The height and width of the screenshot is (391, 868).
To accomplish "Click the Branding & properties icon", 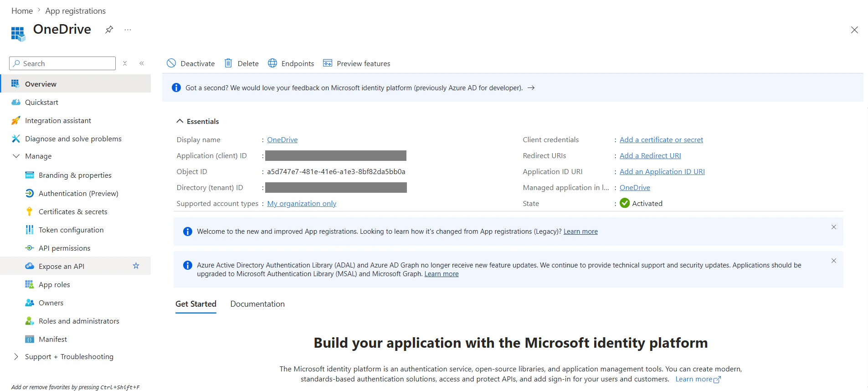I will tap(30, 175).
